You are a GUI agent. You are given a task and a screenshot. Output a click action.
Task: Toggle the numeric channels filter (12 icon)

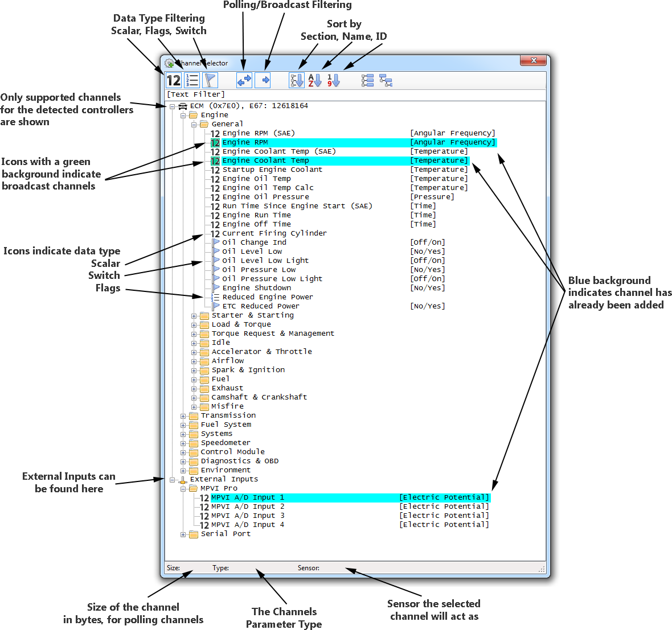click(x=174, y=80)
